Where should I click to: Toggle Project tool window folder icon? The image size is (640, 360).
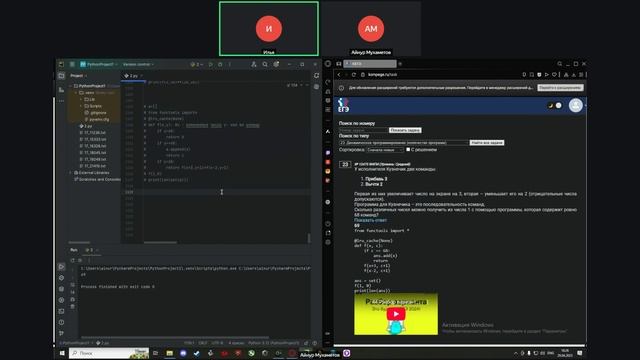pyautogui.click(x=61, y=76)
